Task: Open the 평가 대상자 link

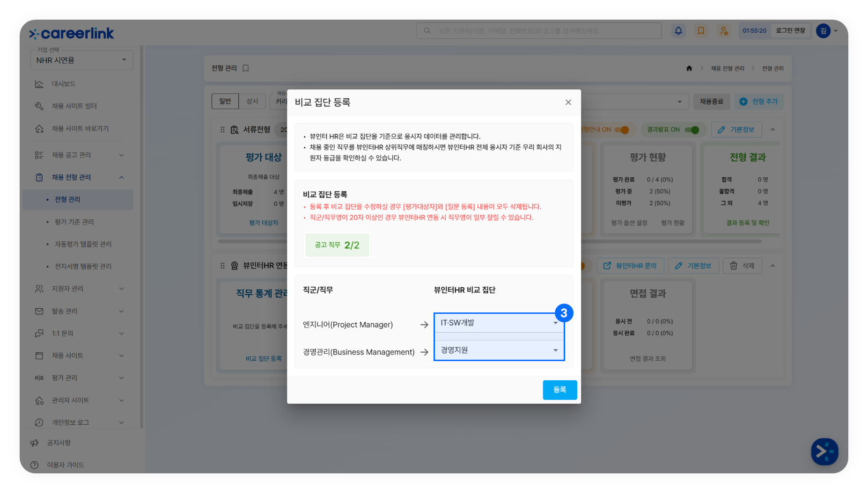Action: coord(264,223)
